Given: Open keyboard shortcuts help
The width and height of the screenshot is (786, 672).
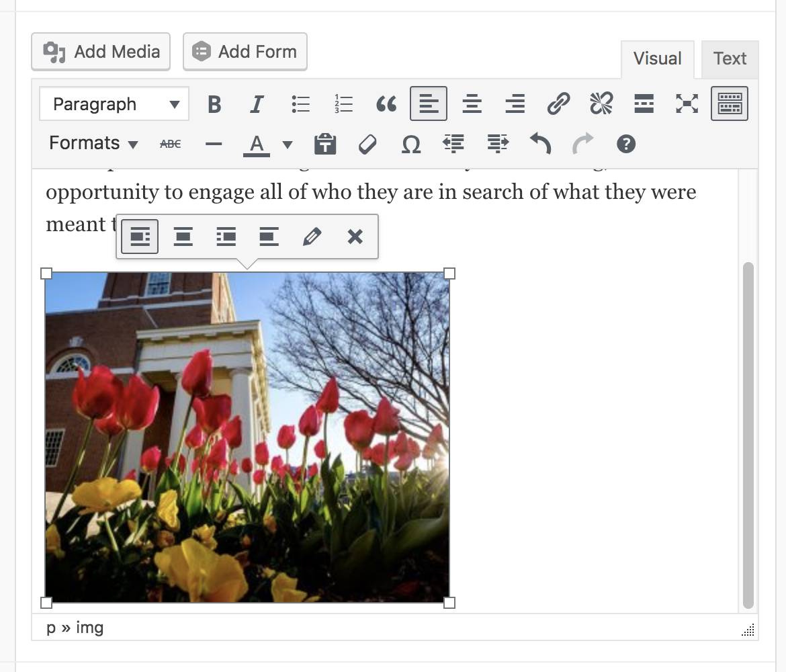Looking at the screenshot, I should [x=626, y=144].
